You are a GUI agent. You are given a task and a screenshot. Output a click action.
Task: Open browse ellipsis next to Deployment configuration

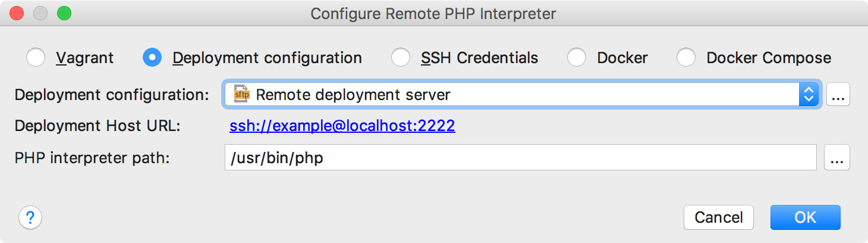tap(838, 95)
